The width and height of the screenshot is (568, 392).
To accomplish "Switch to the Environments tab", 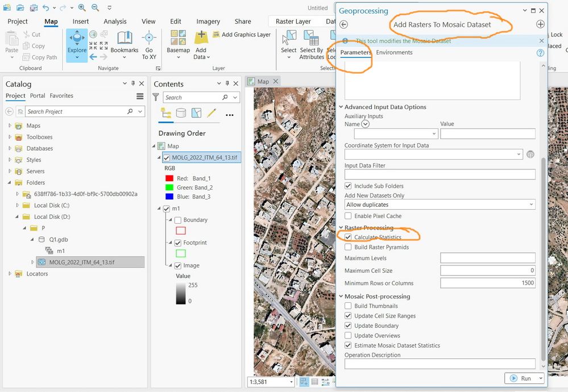I will coord(394,52).
